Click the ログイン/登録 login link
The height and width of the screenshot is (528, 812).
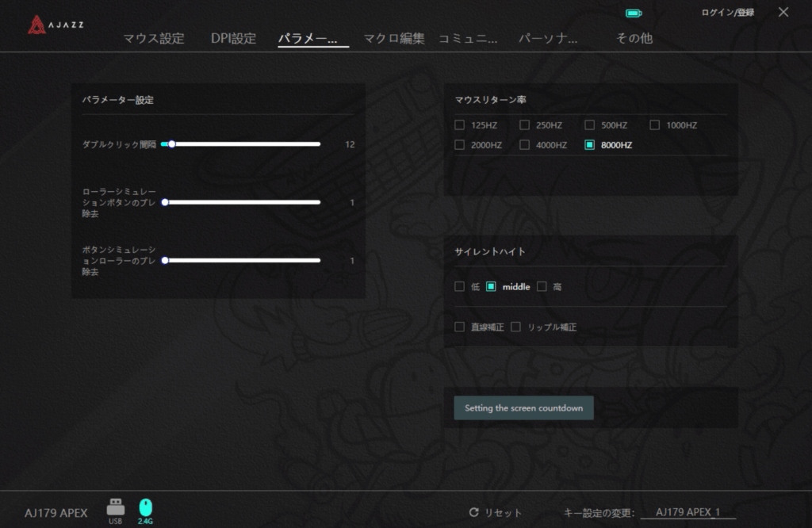coord(727,13)
